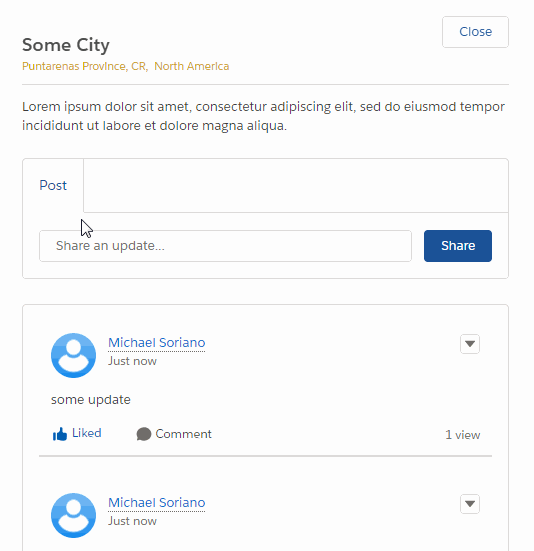Close the Some City panel
534x551 pixels.
(x=475, y=32)
